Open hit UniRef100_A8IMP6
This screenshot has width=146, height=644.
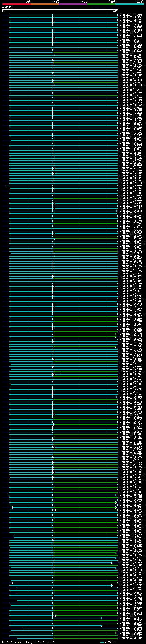[131, 15]
